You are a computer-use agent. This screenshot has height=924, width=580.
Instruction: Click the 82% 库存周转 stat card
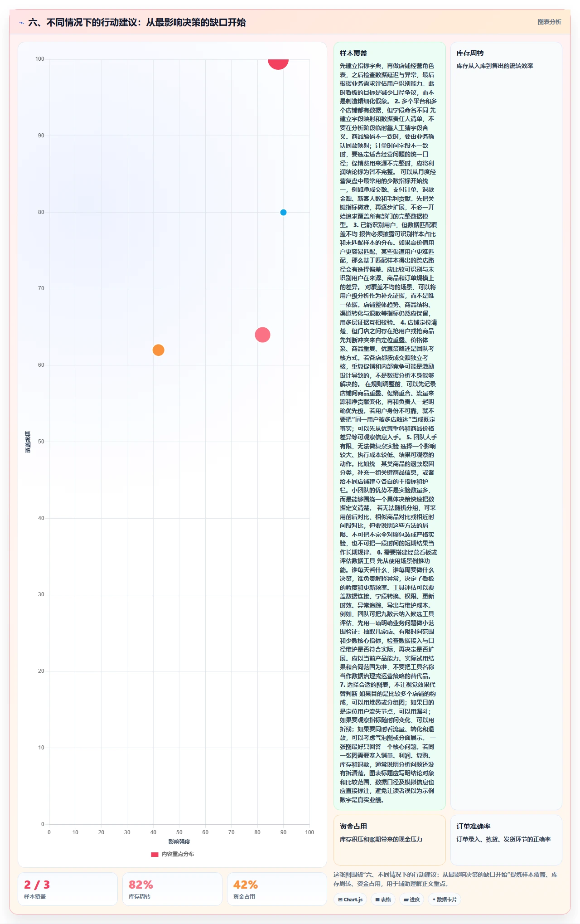(172, 889)
